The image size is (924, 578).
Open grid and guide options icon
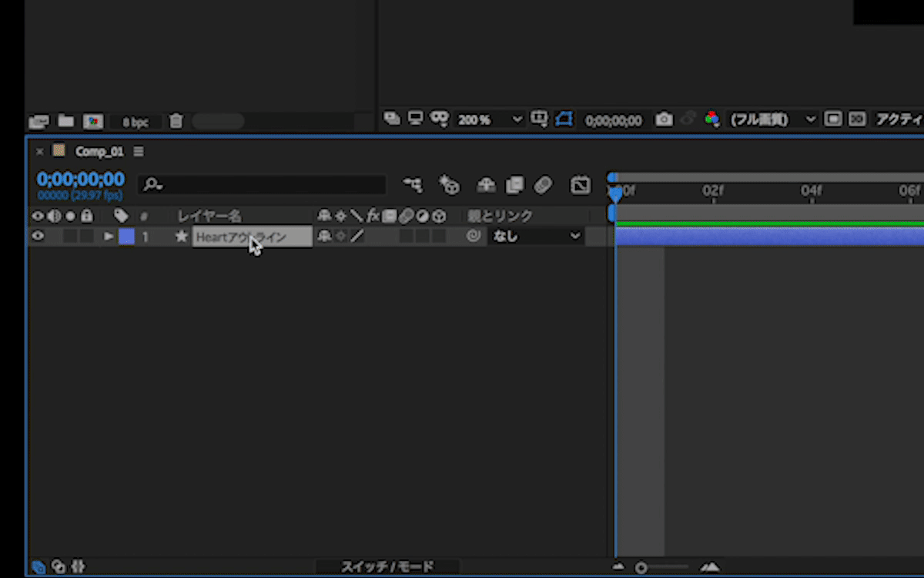(540, 119)
